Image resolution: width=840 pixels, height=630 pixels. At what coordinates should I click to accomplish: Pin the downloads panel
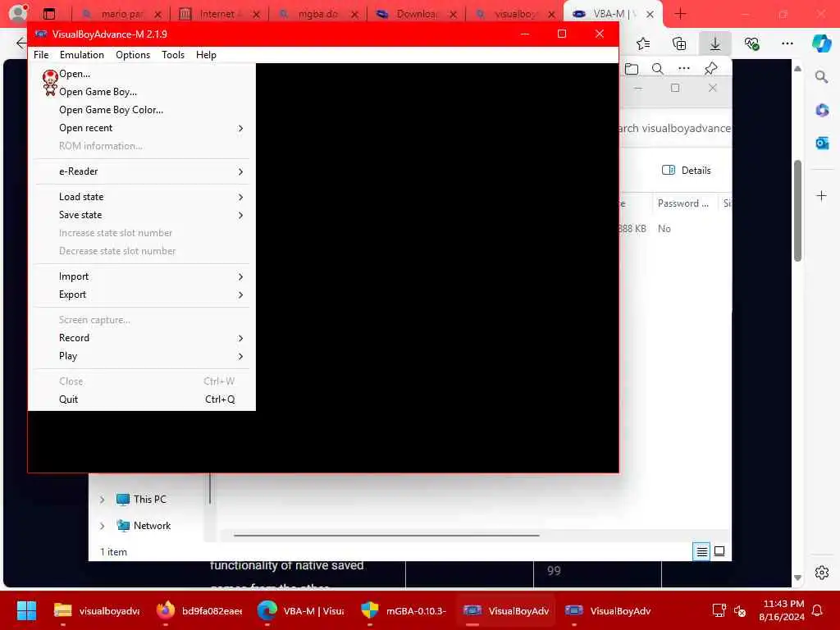point(710,69)
